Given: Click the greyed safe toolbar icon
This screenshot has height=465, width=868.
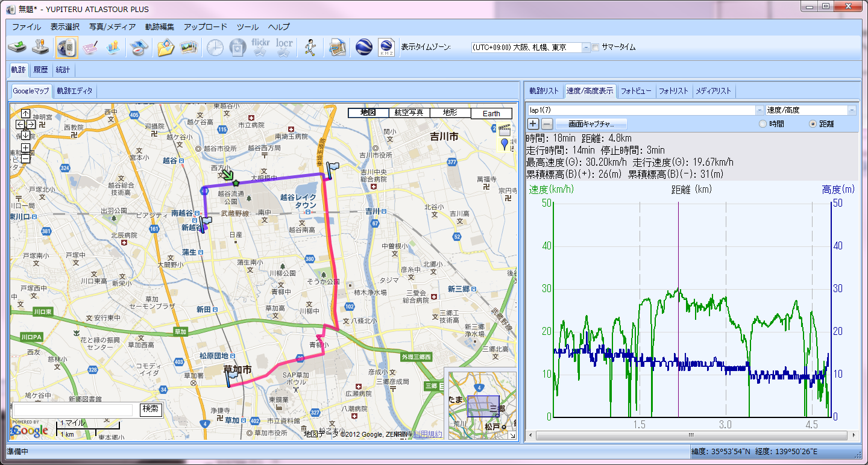Looking at the screenshot, I should (237, 47).
